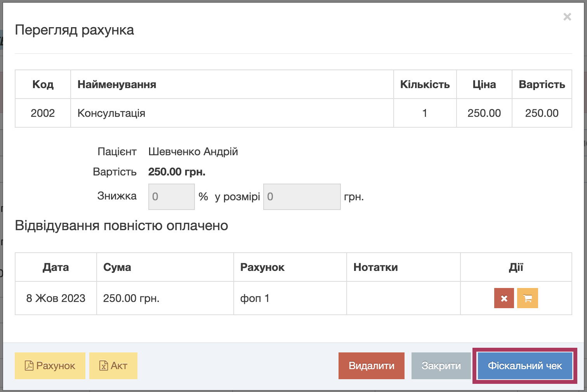The width and height of the screenshot is (587, 392).
Task: Click the discount amount field in грн.
Action: coord(302,197)
